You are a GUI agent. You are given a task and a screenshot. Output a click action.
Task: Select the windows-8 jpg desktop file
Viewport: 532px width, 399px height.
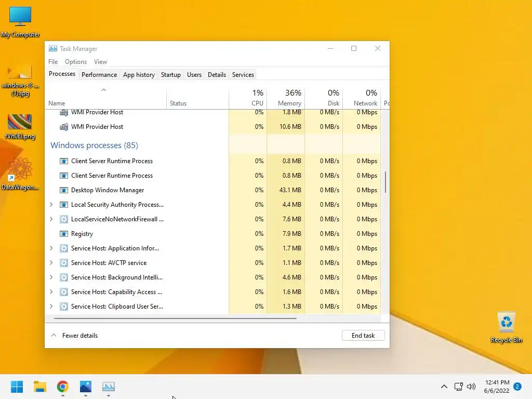coord(20,81)
